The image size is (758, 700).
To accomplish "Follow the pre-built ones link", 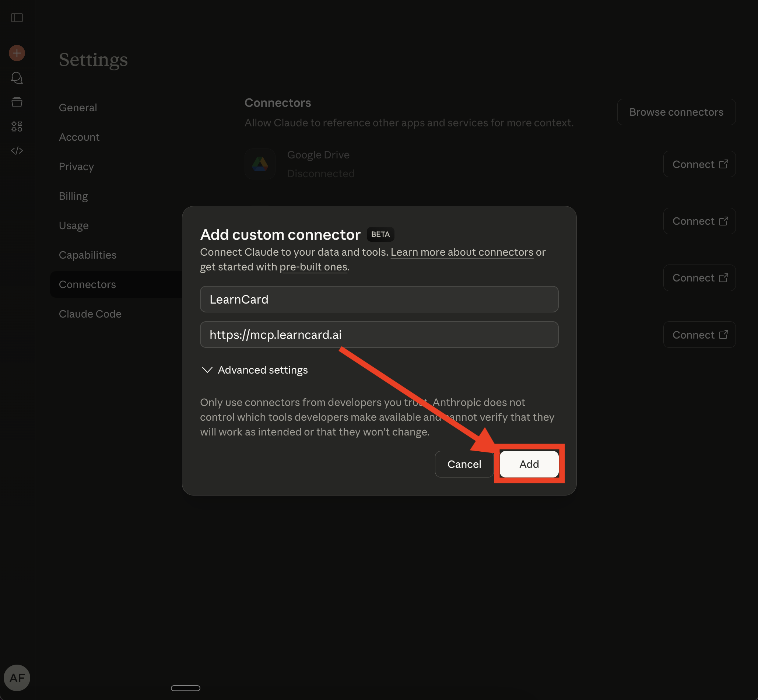I will pos(313,267).
